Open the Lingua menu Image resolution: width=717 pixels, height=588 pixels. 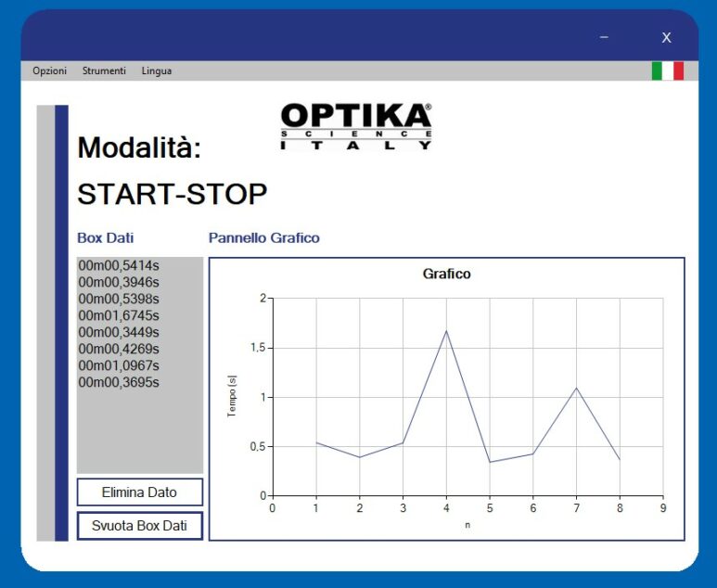point(156,71)
